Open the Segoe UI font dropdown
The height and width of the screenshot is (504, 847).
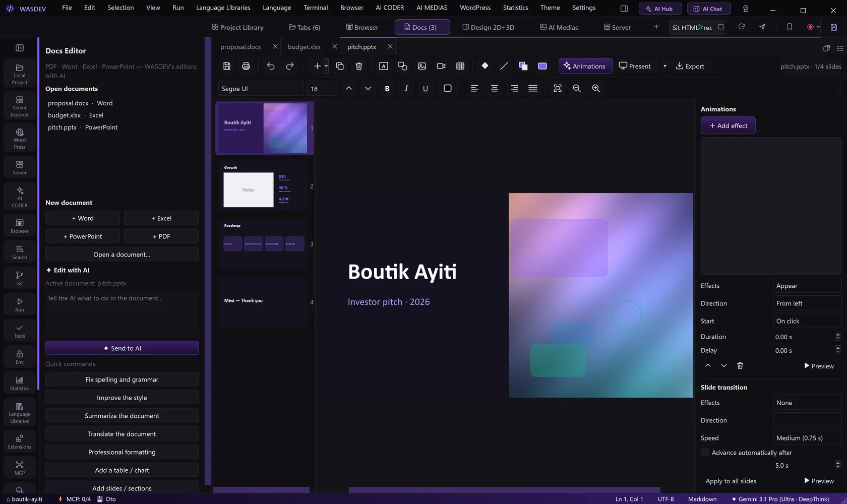(x=261, y=88)
